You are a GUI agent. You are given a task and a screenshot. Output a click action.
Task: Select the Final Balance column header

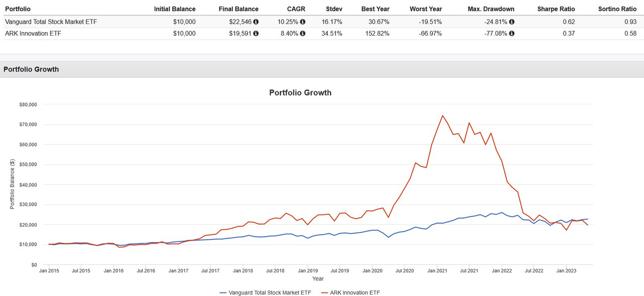pos(238,9)
